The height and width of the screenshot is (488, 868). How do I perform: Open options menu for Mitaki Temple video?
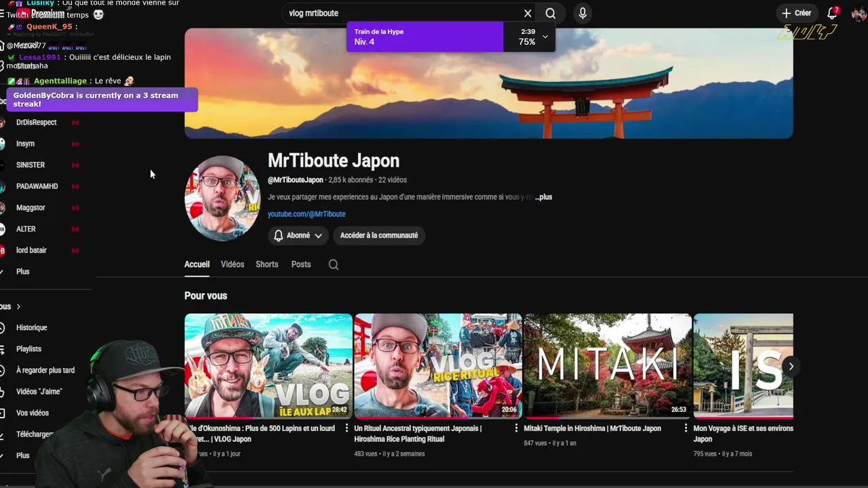pos(686,428)
